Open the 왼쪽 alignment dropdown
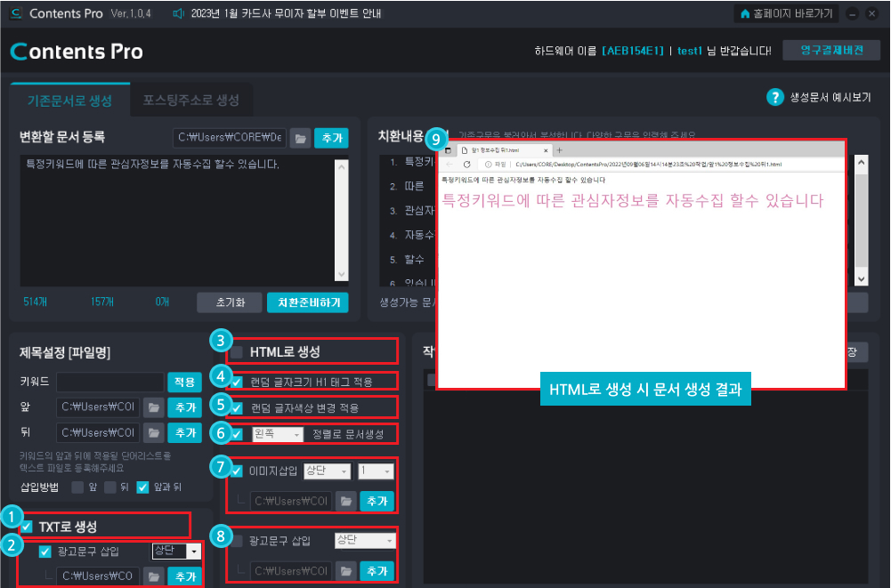 (x=278, y=434)
